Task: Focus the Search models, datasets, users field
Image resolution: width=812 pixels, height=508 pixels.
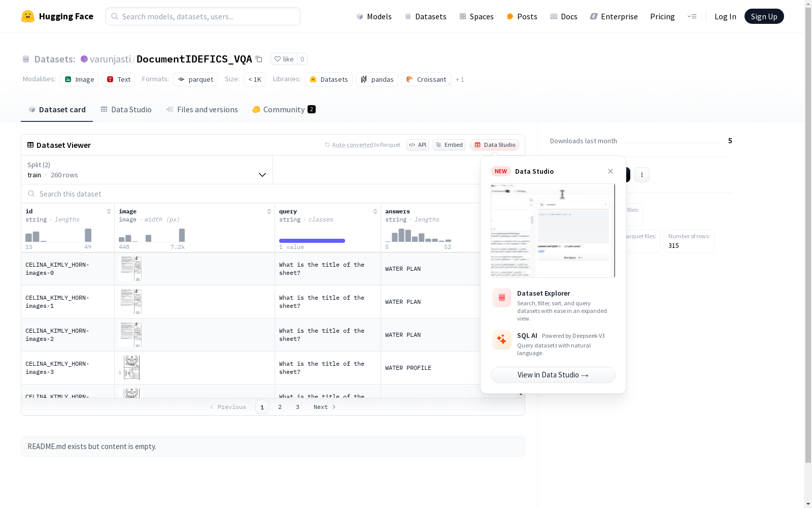Action: pos(203,16)
